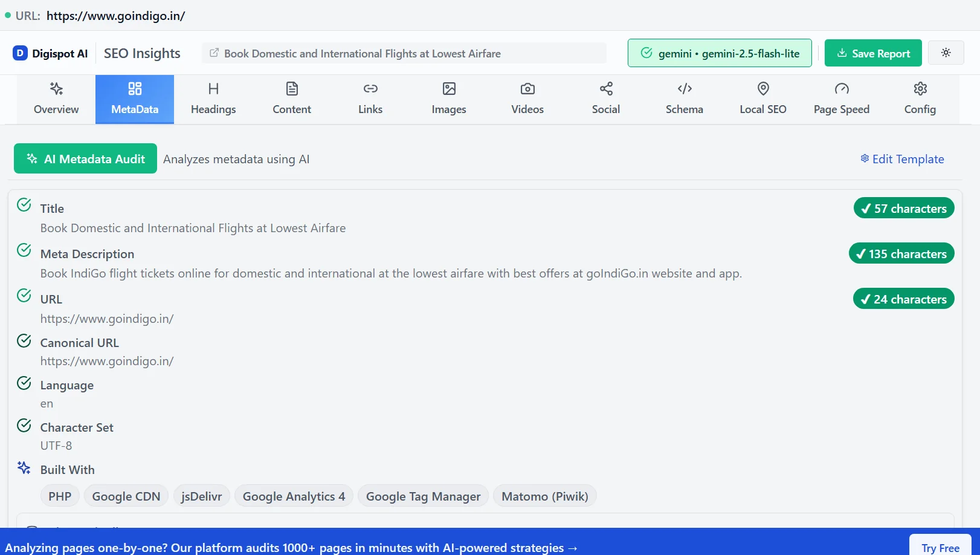
Task: Select the jsDelivr chip
Action: point(202,496)
